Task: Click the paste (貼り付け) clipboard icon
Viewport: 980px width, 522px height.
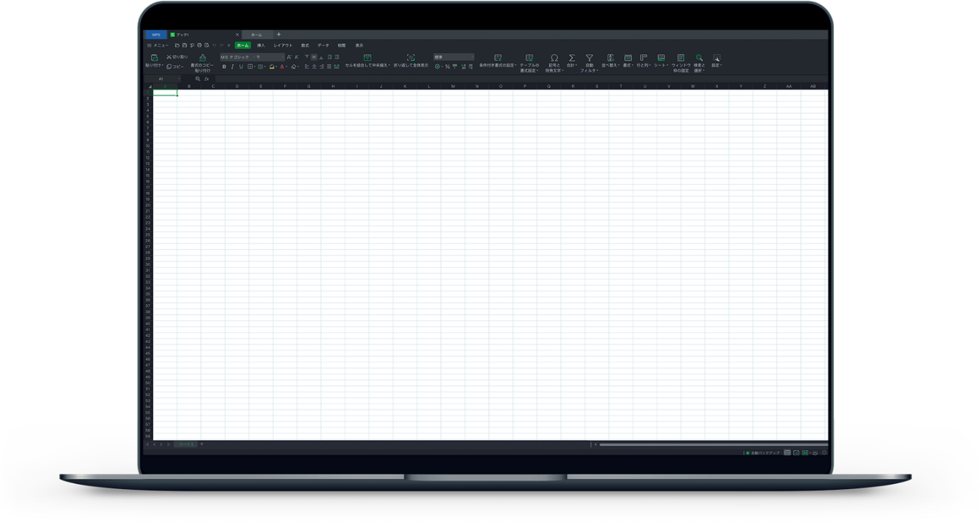Action: coord(154,58)
